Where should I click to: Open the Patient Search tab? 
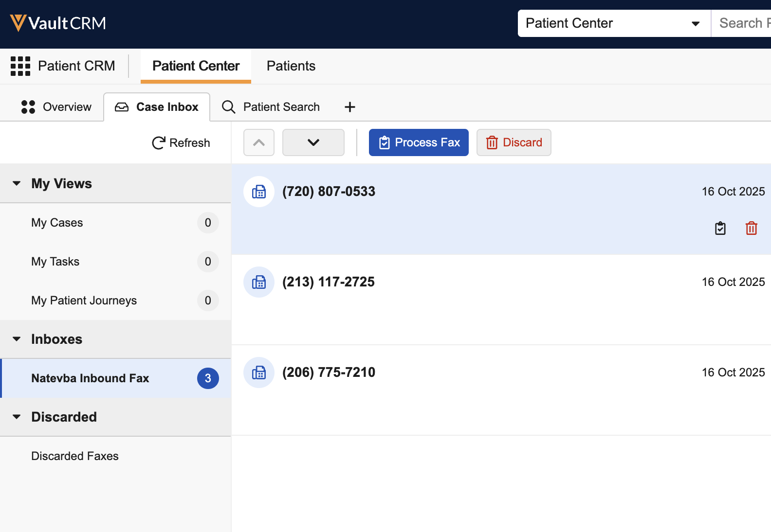click(271, 107)
